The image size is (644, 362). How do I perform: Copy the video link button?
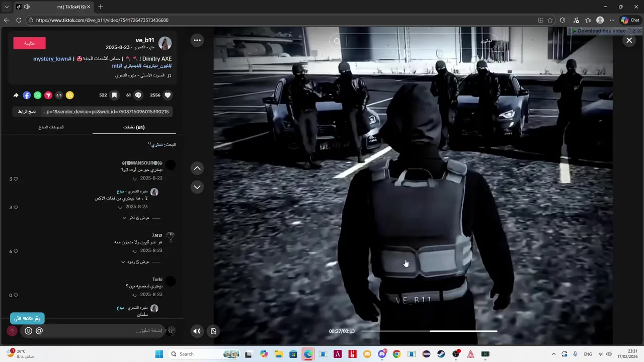click(x=27, y=112)
